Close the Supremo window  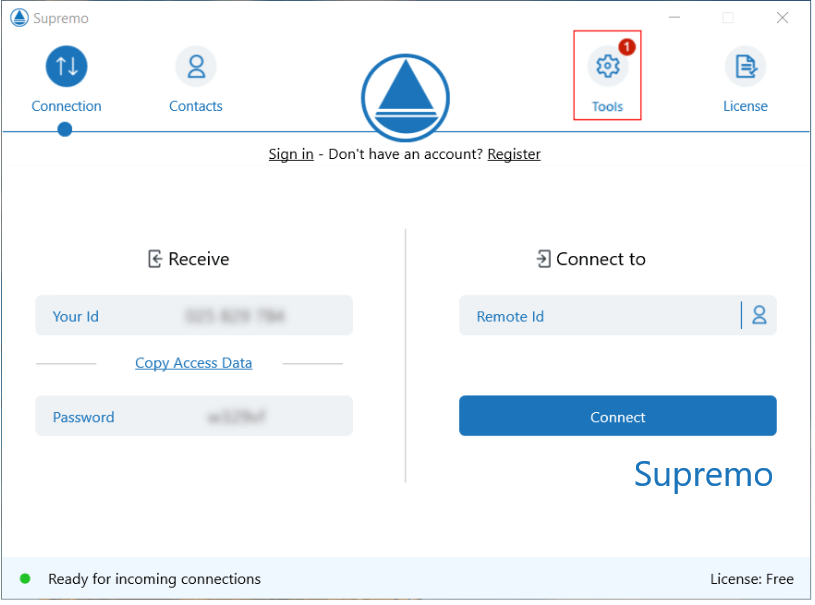tap(782, 18)
